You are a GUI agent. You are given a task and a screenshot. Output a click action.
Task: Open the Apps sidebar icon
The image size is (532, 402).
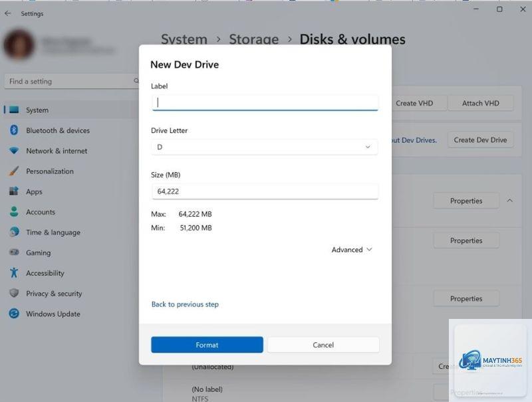[14, 191]
